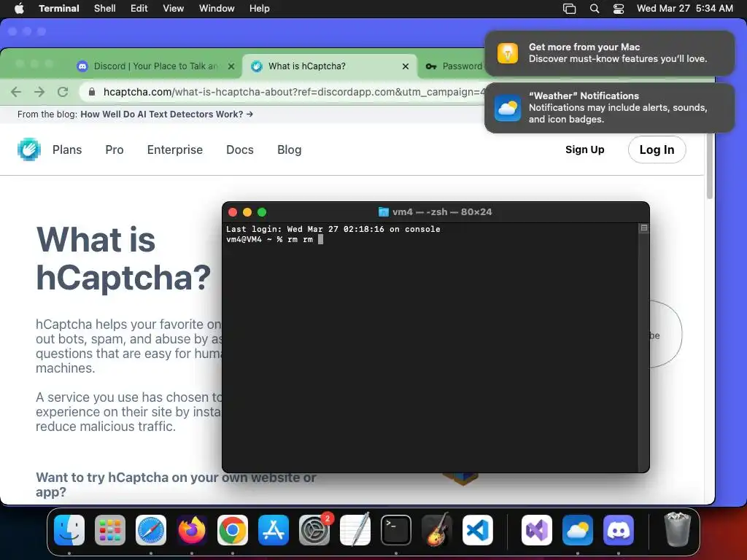747x560 pixels.
Task: Click hCaptcha logo on the webpage
Action: point(29,149)
